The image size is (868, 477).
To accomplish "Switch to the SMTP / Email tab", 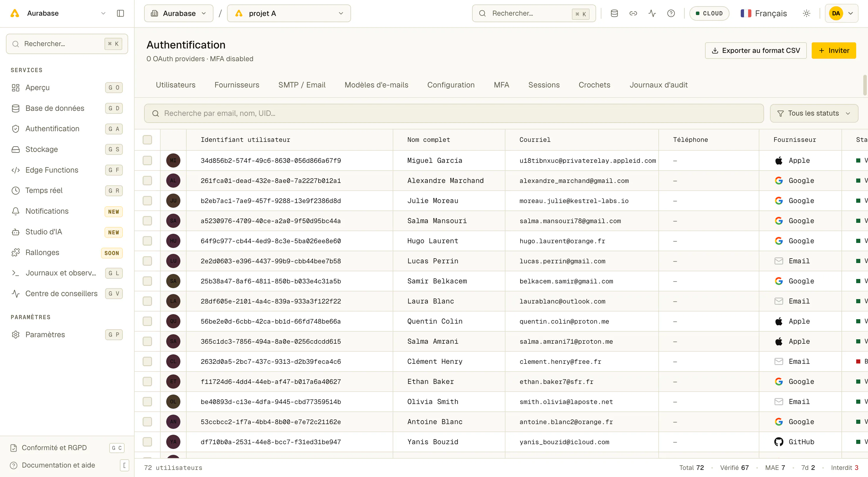I will point(301,85).
